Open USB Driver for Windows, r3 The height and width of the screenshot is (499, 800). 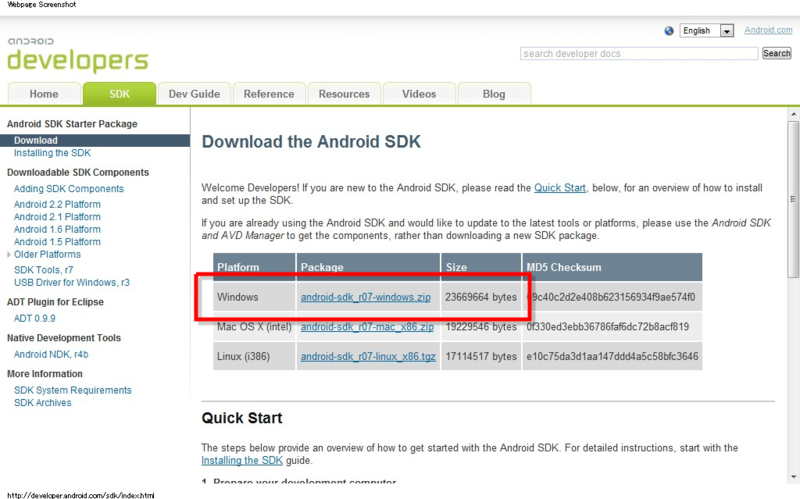point(71,283)
